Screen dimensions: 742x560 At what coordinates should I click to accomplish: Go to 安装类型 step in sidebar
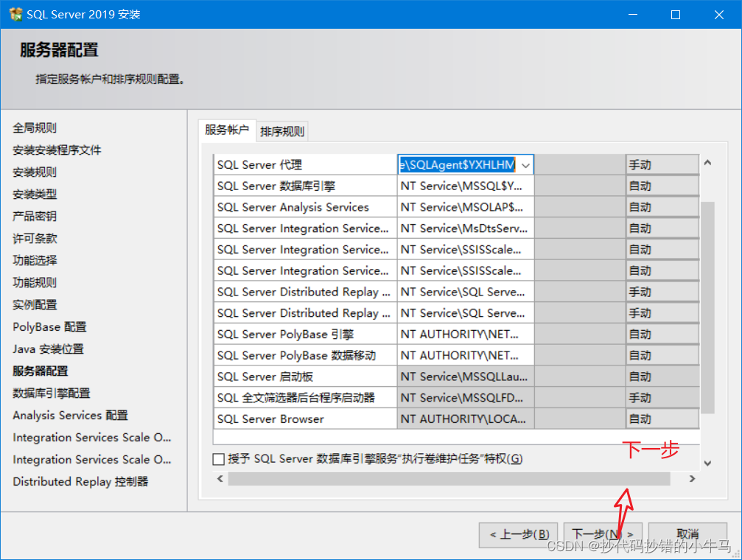pyautogui.click(x=35, y=194)
